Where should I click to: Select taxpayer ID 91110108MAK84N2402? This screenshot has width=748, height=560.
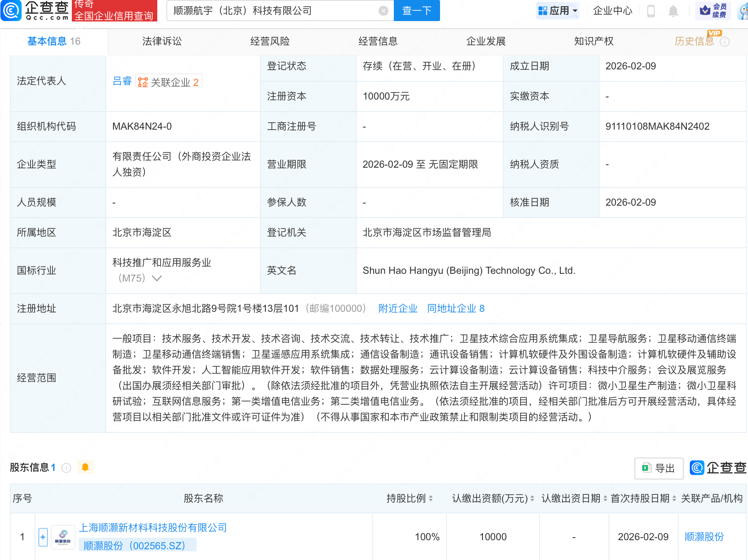pyautogui.click(x=657, y=126)
